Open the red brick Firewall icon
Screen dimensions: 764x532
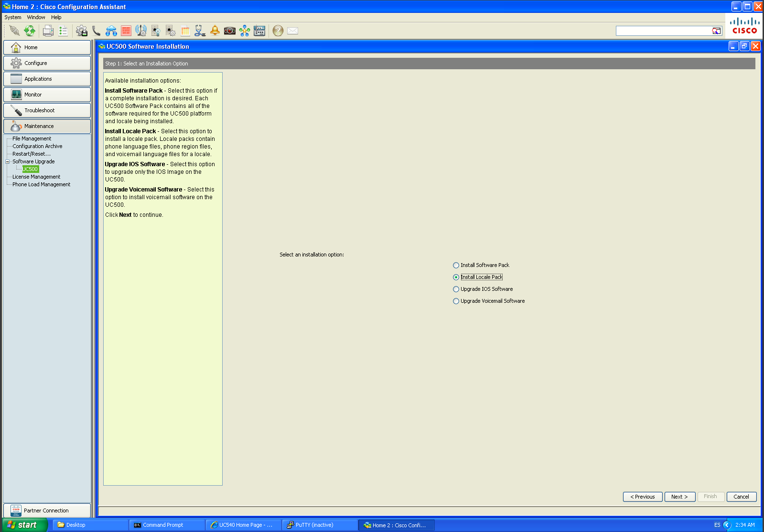[x=126, y=31]
